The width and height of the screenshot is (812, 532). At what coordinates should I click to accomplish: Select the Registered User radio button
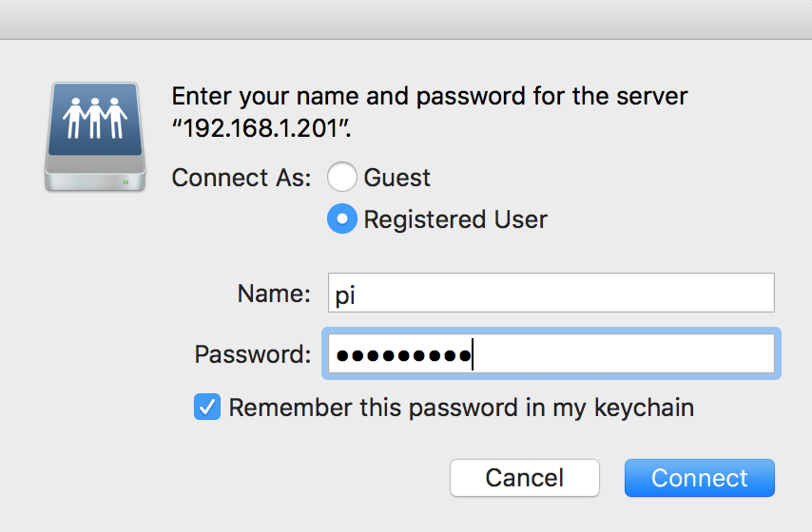(342, 219)
